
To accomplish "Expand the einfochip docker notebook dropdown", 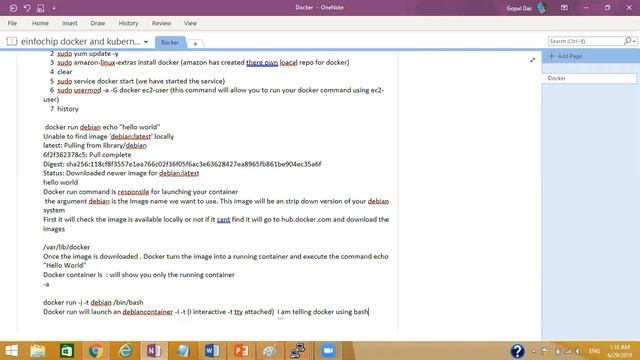I will pyautogui.click(x=146, y=42).
